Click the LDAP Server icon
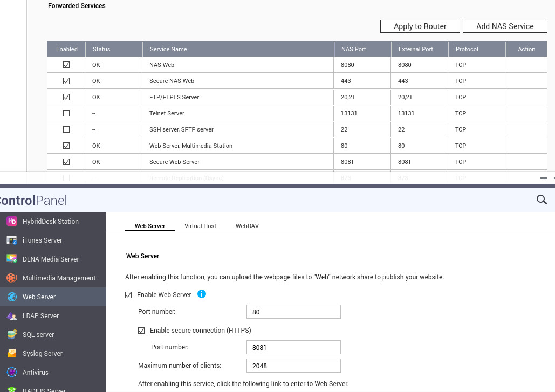 [12, 315]
